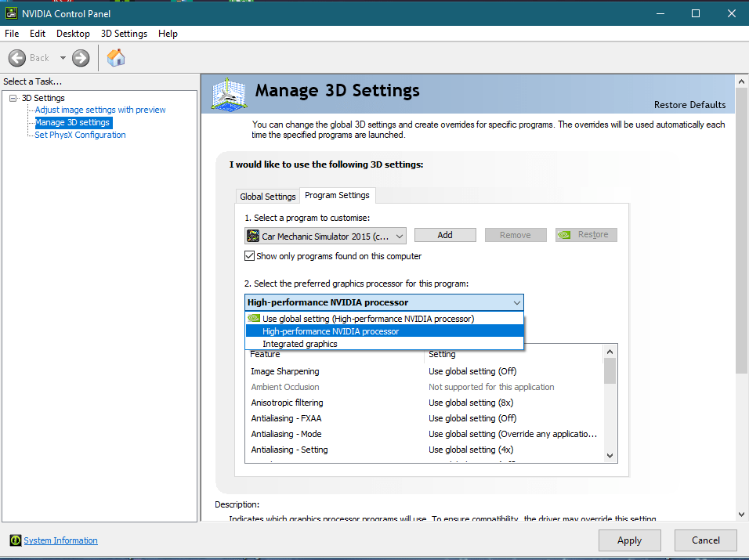Open the 3D Settings menu
The width and height of the screenshot is (749, 560).
click(125, 34)
